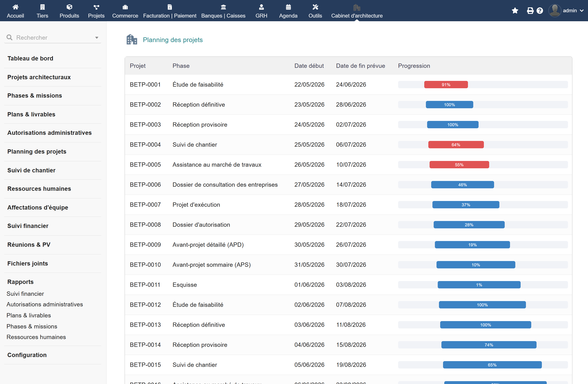The height and width of the screenshot is (384, 588).
Task: Click the Facturation | Paiement invoice icon
Action: tap(170, 7)
